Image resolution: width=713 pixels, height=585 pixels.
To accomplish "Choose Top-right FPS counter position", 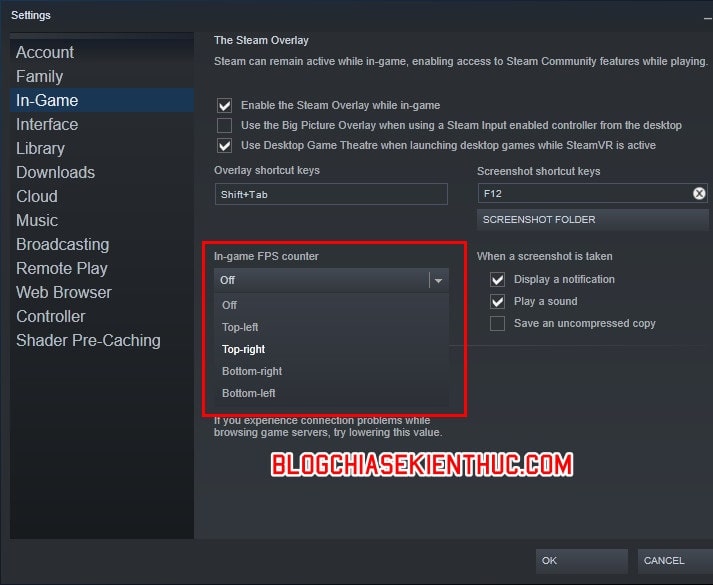I will pyautogui.click(x=331, y=349).
